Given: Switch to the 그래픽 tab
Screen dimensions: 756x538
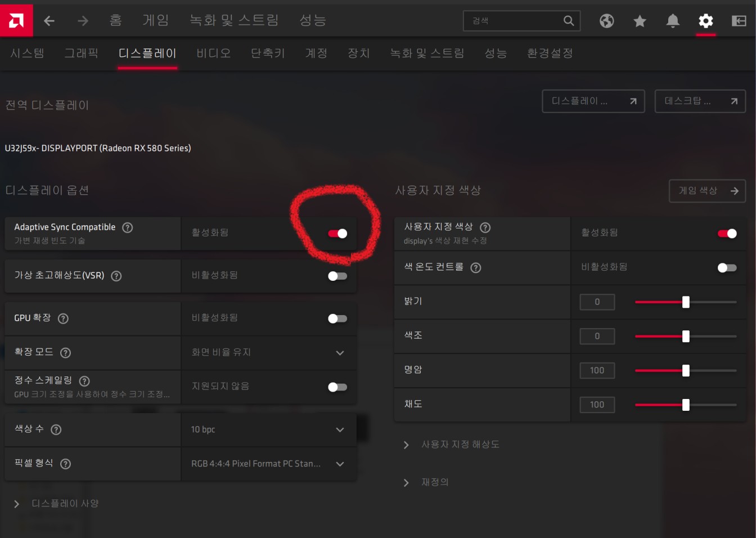Looking at the screenshot, I should pos(81,53).
